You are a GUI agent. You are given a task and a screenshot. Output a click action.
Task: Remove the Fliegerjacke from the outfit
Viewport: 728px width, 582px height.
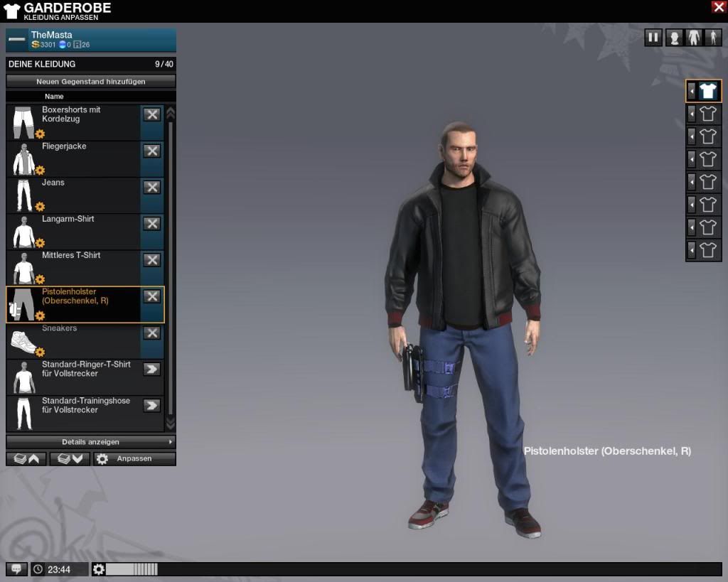tap(151, 151)
